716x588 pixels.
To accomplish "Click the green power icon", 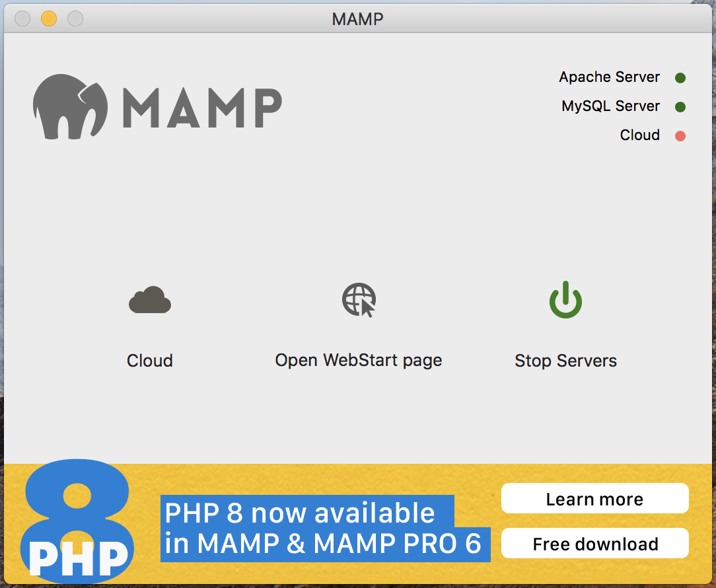I will pos(565,300).
